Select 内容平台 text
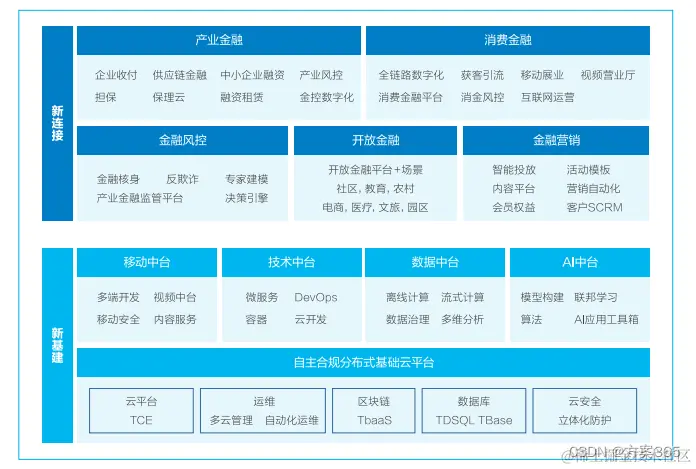 (514, 189)
